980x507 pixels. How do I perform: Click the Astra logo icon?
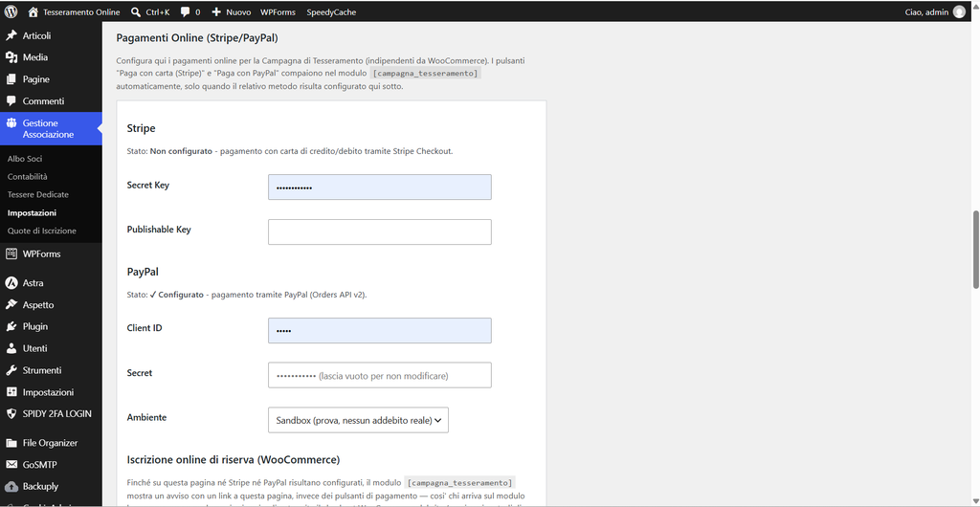click(11, 283)
